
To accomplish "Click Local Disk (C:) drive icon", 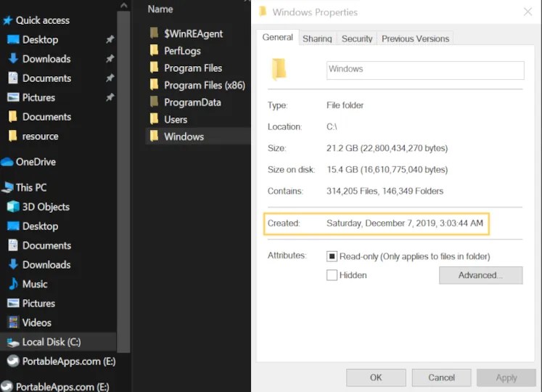I will click(x=13, y=342).
